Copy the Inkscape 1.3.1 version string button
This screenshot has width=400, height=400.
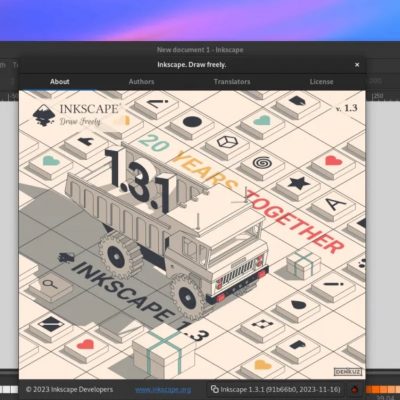276,389
